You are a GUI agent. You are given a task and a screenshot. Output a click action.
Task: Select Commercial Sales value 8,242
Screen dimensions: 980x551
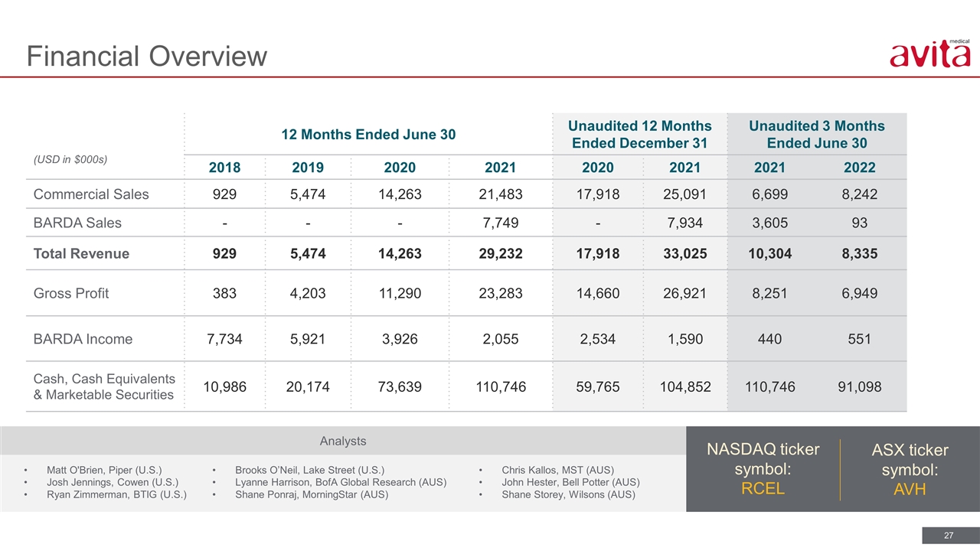[859, 194]
